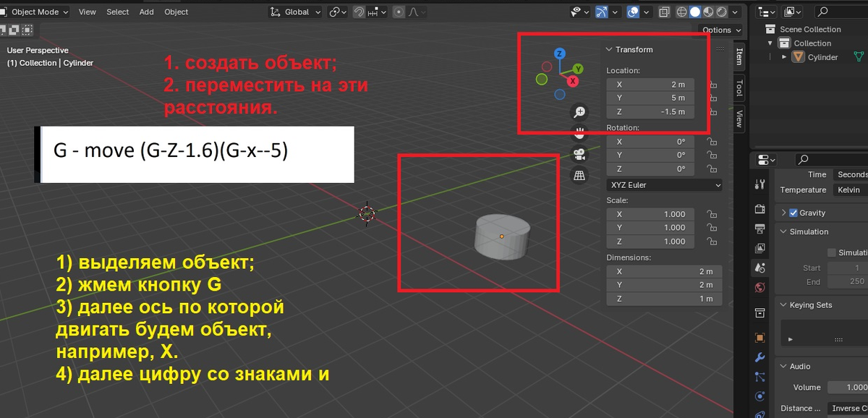The width and height of the screenshot is (868, 418).
Task: Switch to the View sidebar tab
Action: click(x=739, y=119)
